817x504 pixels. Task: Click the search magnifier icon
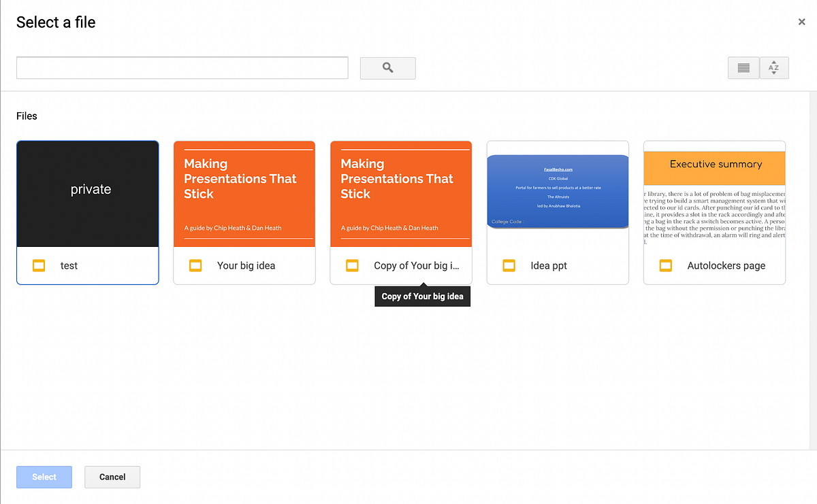(x=387, y=68)
